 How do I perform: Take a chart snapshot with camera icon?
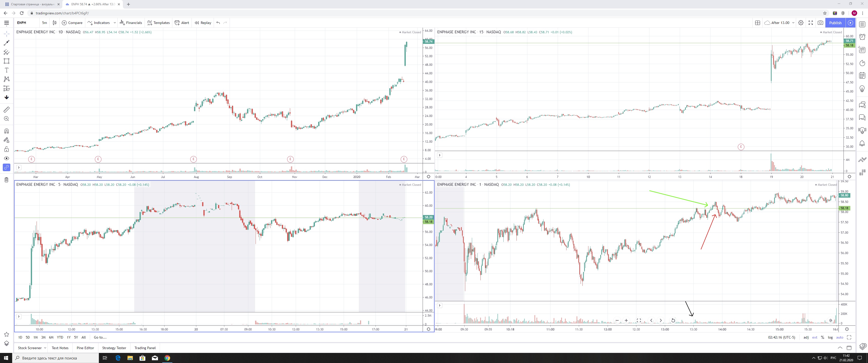821,22
